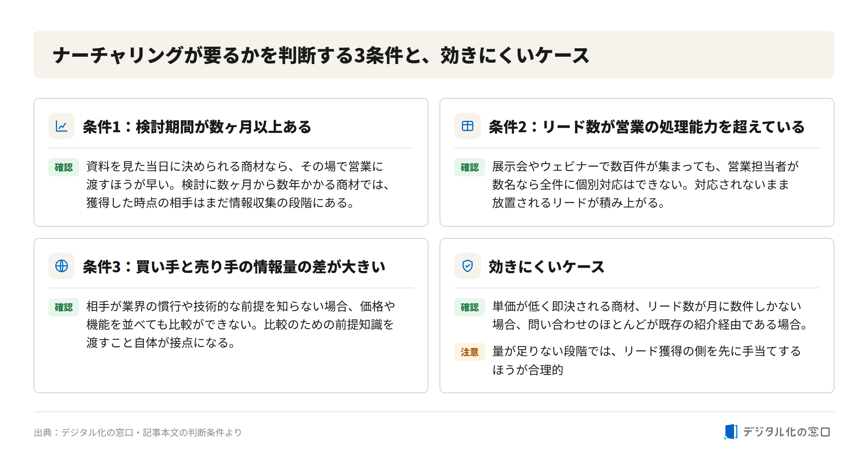Click the 効きにくいケース card heading
This screenshot has height=473, width=868.
coord(546,267)
